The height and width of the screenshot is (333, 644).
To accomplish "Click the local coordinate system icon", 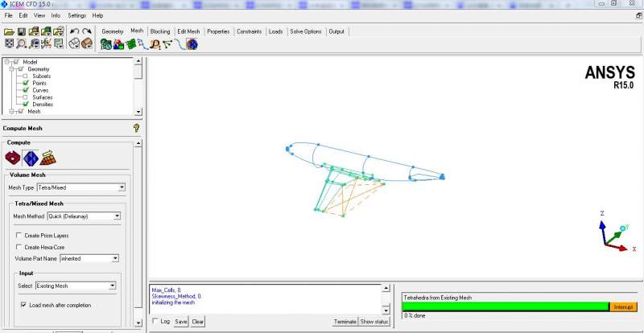I will pyautogui.click(x=47, y=43).
